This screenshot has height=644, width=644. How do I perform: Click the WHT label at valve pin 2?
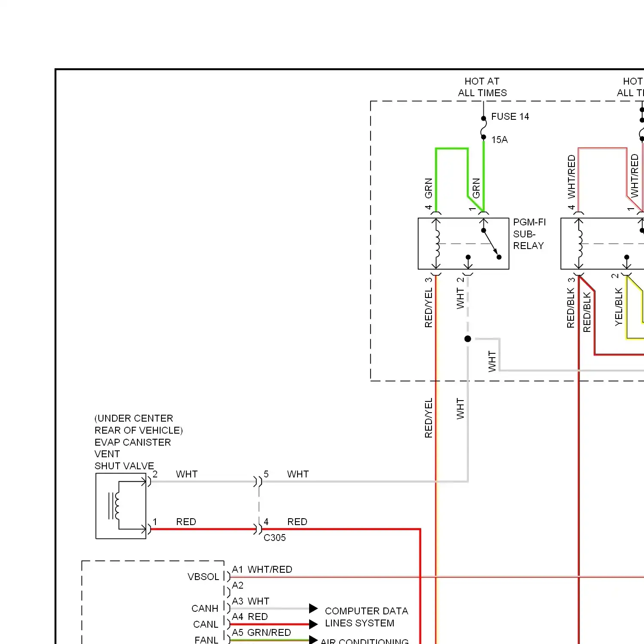187,474
